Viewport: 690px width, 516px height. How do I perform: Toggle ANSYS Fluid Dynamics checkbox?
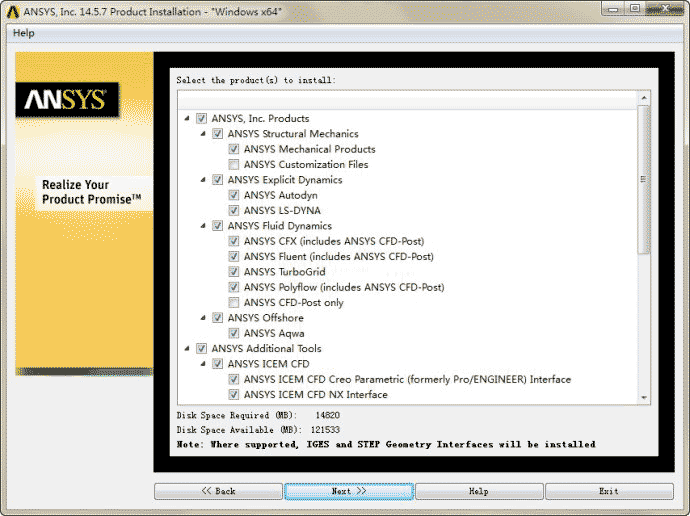tap(217, 226)
